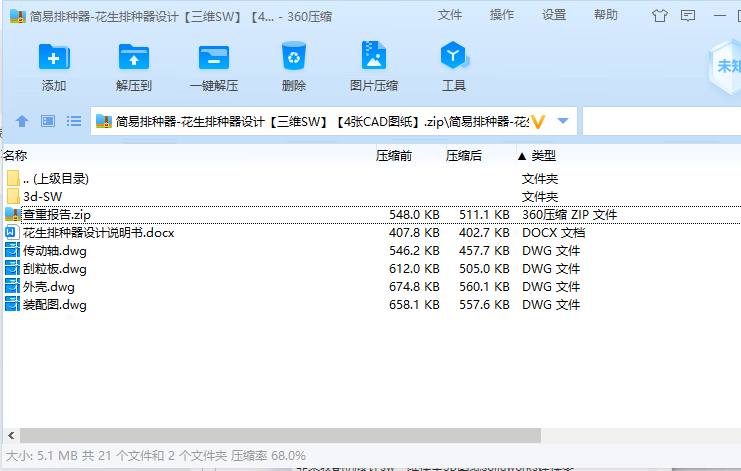Click the 添加 (Add) toolbar icon
Screen dimensions: 741x471
tap(54, 57)
